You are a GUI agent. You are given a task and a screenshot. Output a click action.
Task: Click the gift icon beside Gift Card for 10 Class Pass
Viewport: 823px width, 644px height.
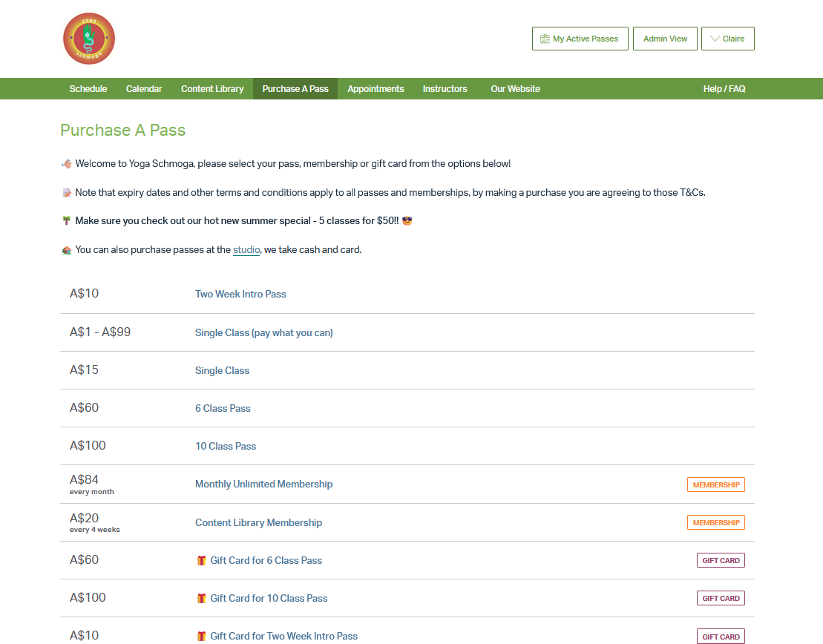(201, 598)
